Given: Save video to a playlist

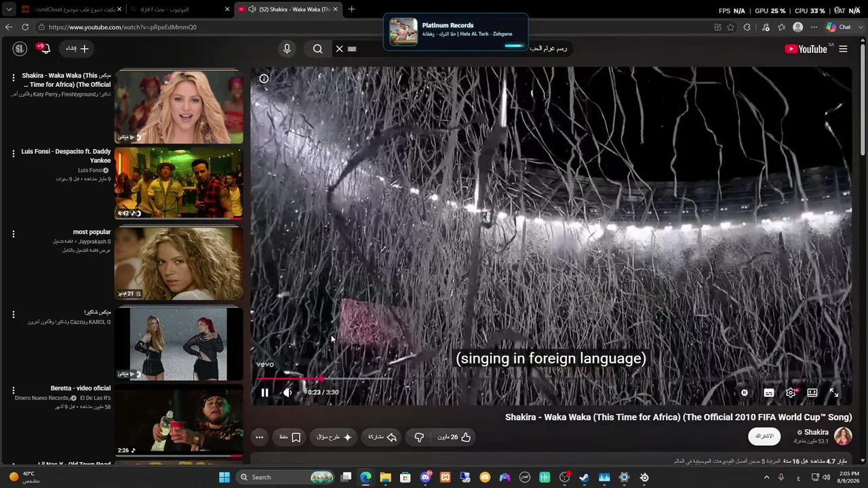Looking at the screenshot, I should coord(290,437).
